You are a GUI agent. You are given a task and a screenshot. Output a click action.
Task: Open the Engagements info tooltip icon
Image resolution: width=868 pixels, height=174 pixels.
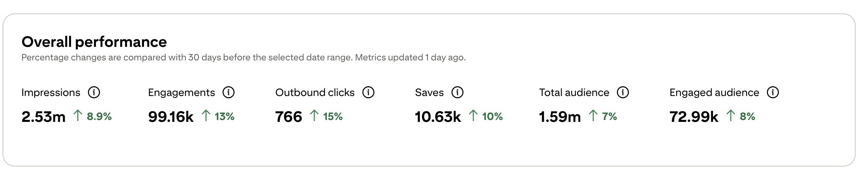229,92
